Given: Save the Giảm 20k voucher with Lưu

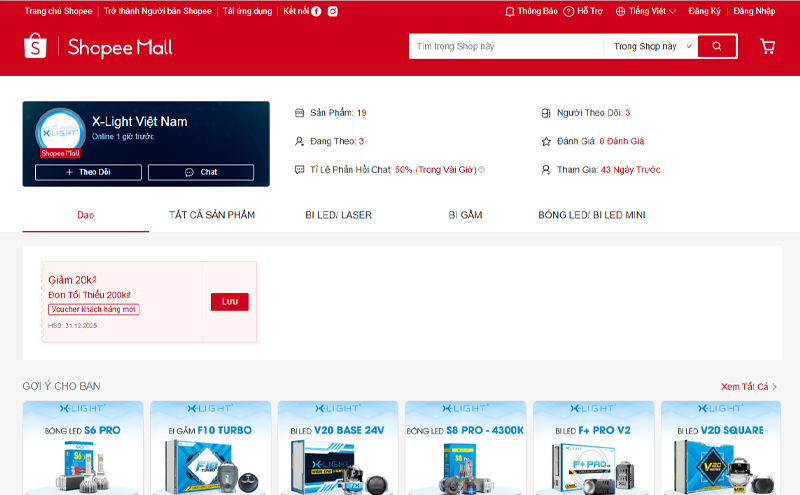Looking at the screenshot, I should pos(229,301).
